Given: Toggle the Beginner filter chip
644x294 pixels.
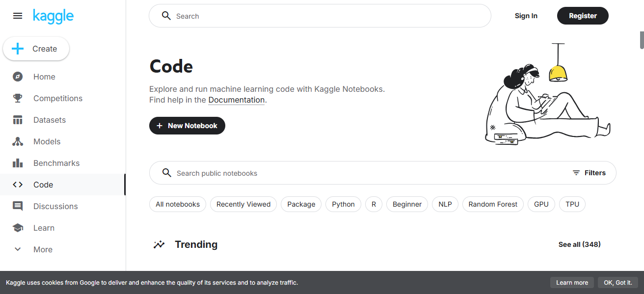Looking at the screenshot, I should tap(407, 204).
